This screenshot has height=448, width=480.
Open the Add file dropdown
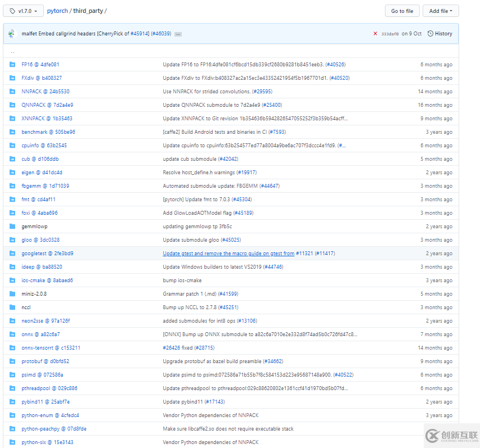click(441, 11)
